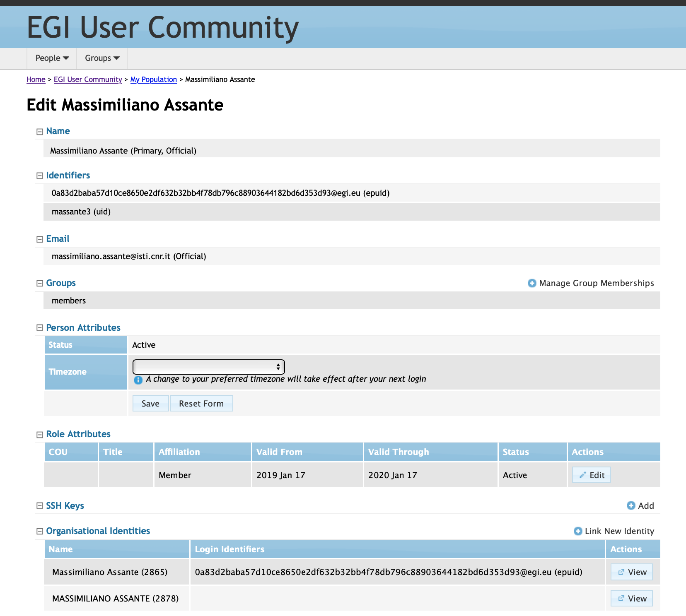Click the Add SSH key link text
This screenshot has width=686, height=616.
(646, 506)
